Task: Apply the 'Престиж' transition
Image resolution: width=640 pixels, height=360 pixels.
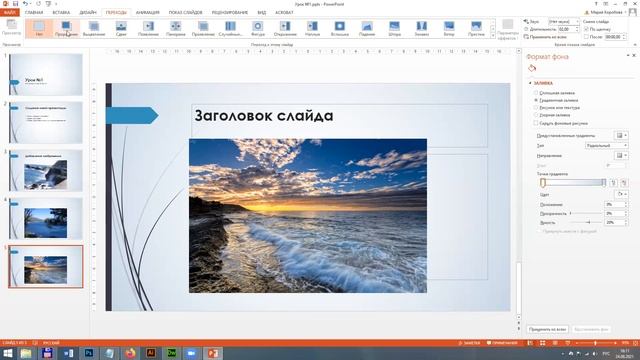Action: coord(476,29)
